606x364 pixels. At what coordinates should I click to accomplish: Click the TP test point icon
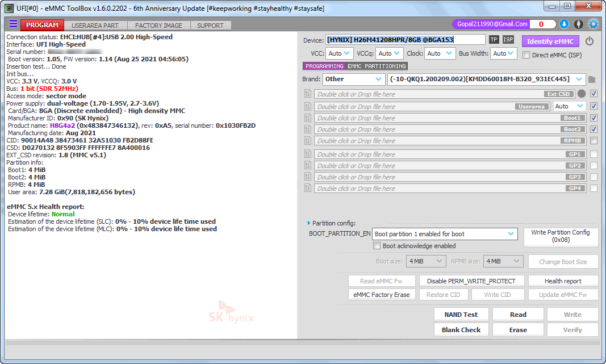click(494, 40)
